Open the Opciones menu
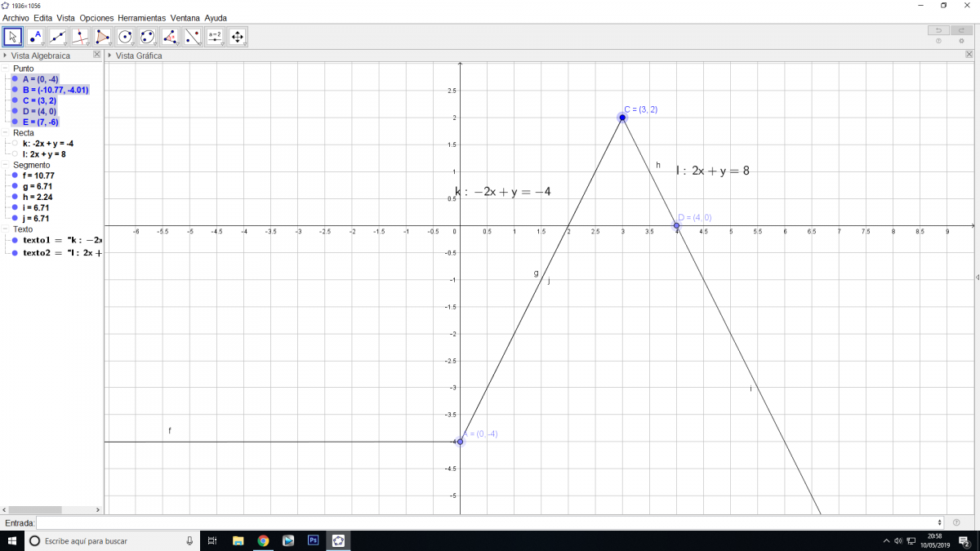This screenshot has height=551, width=980. [x=96, y=17]
